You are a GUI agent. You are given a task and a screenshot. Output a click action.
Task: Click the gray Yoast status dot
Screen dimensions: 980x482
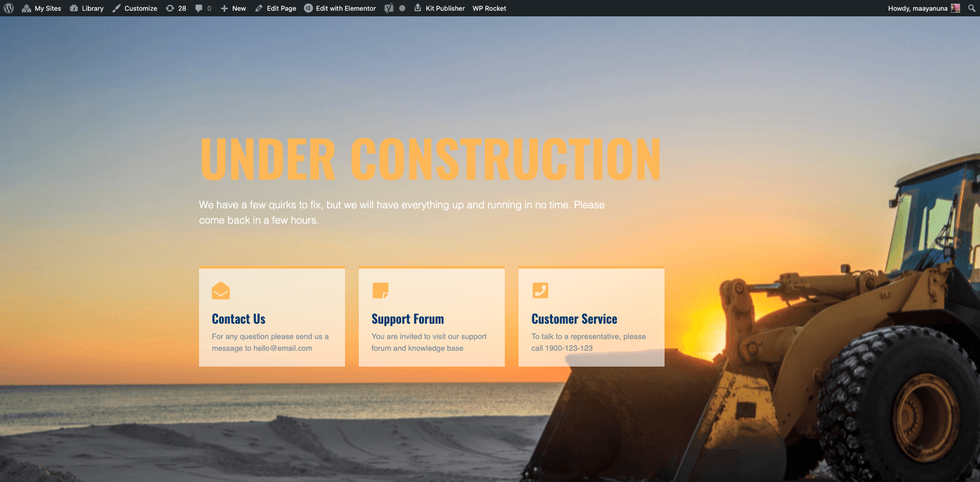(x=402, y=8)
